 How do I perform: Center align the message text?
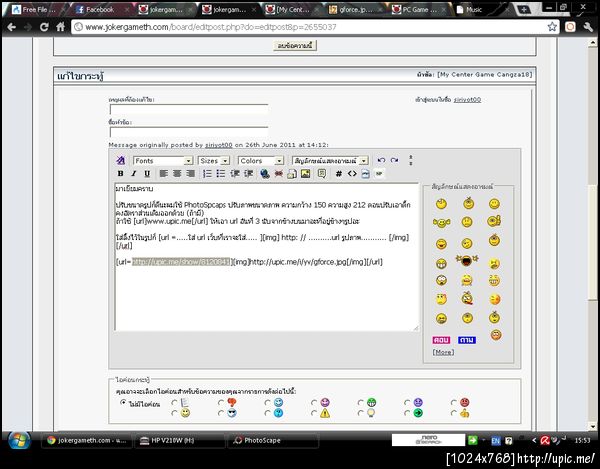pyautogui.click(x=177, y=174)
